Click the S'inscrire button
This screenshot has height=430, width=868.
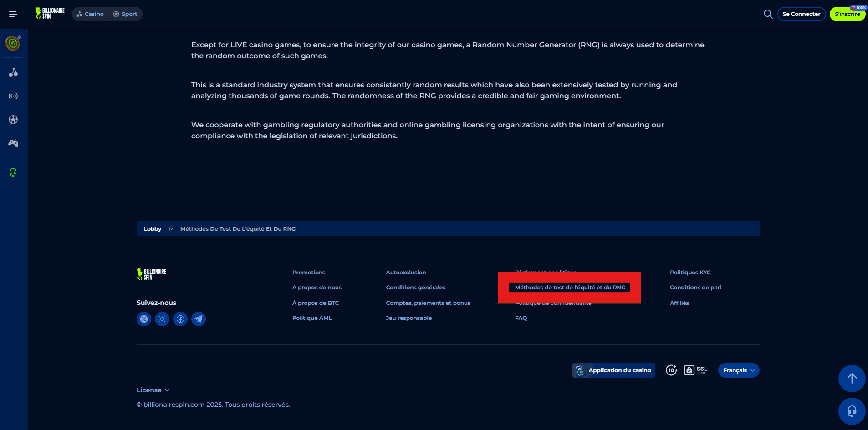[x=847, y=14]
